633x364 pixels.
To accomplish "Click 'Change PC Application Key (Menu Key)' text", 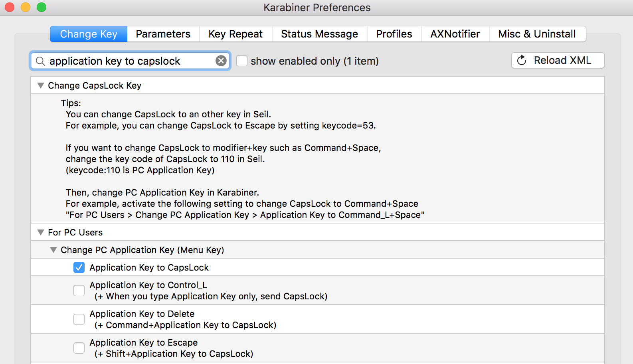I will pos(142,250).
